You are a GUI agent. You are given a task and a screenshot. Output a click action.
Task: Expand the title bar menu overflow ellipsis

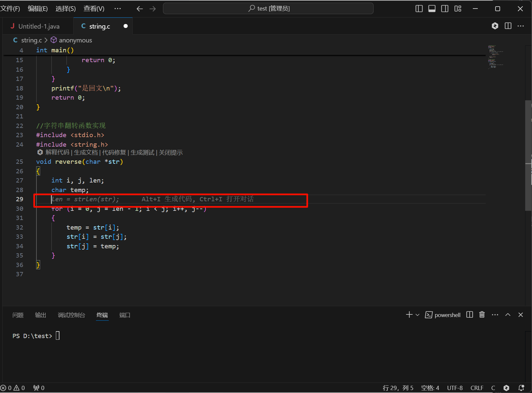point(118,9)
